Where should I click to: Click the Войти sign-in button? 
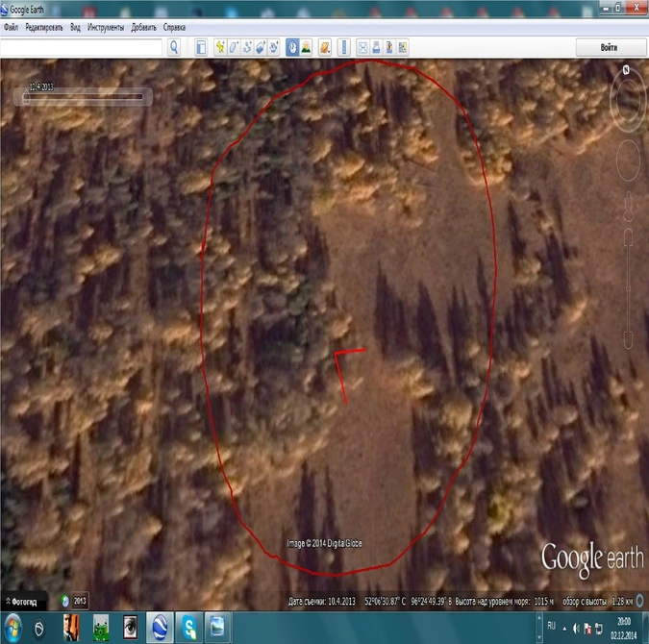point(609,47)
